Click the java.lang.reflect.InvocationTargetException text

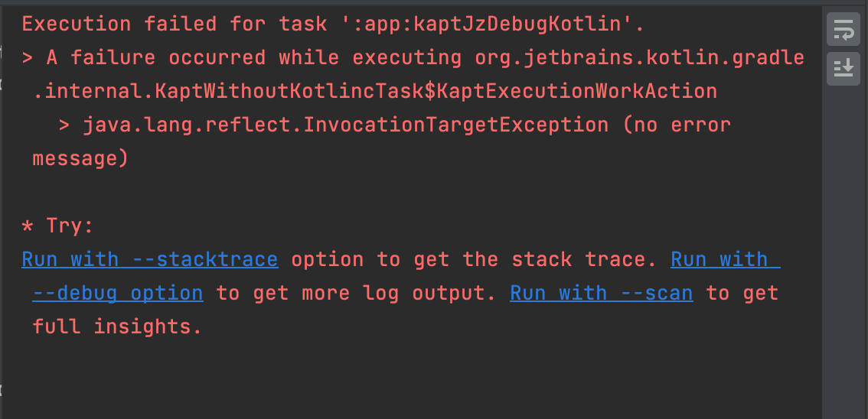346,125
